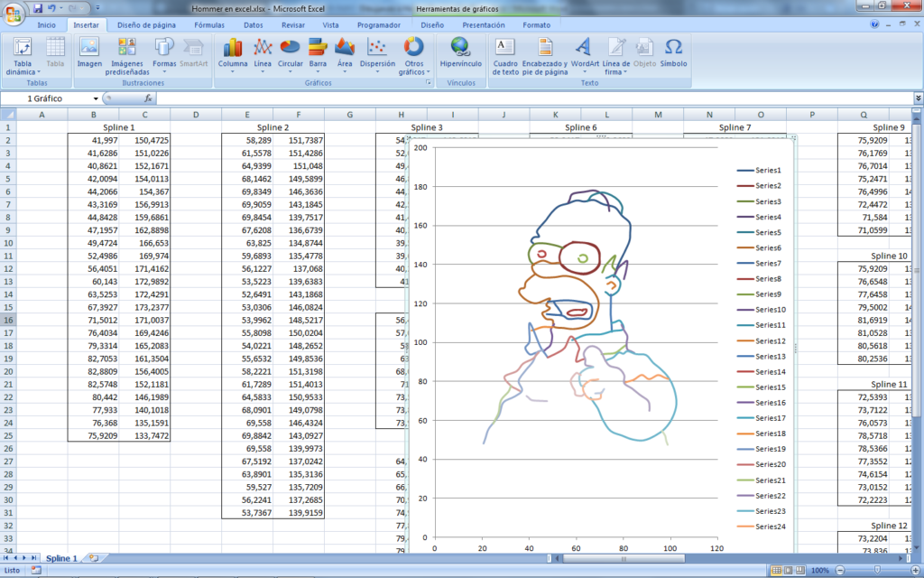Save the workbook with the floppy-disk icon

[x=38, y=8]
